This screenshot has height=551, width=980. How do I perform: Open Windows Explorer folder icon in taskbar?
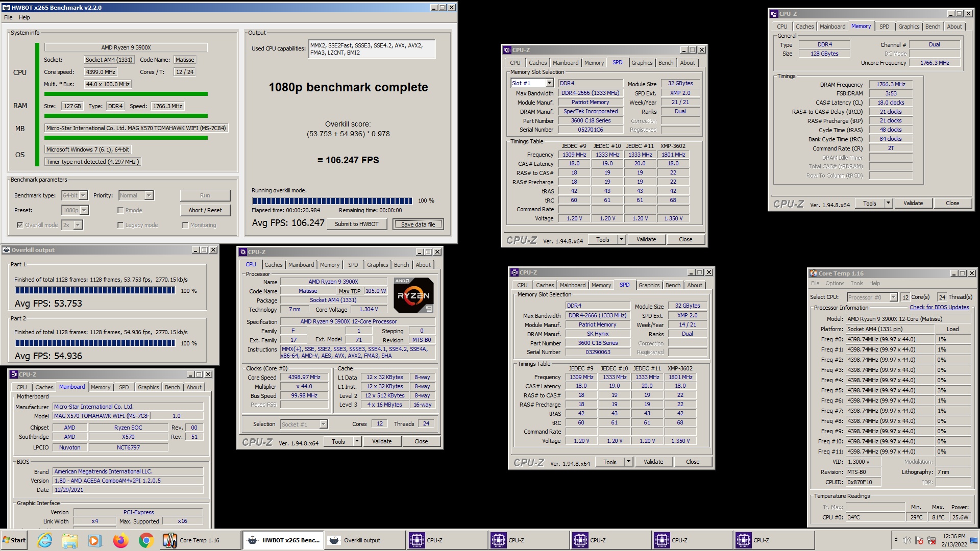[x=70, y=540]
